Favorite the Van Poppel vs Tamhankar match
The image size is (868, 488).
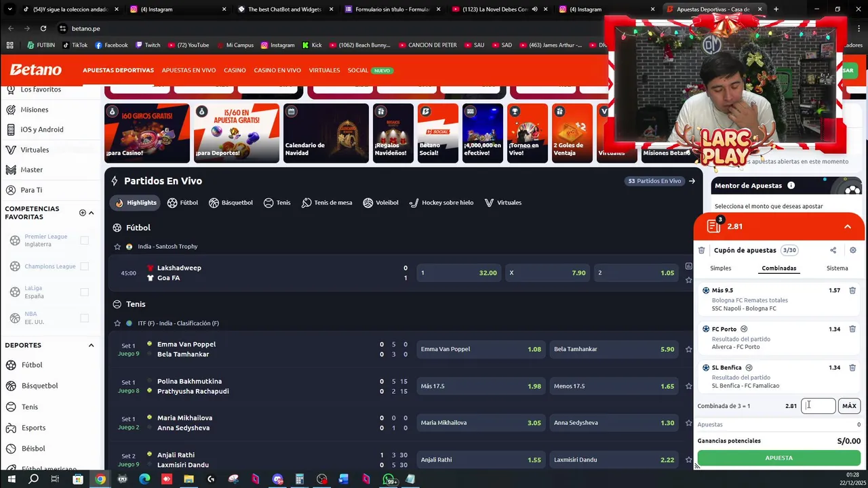coord(688,349)
